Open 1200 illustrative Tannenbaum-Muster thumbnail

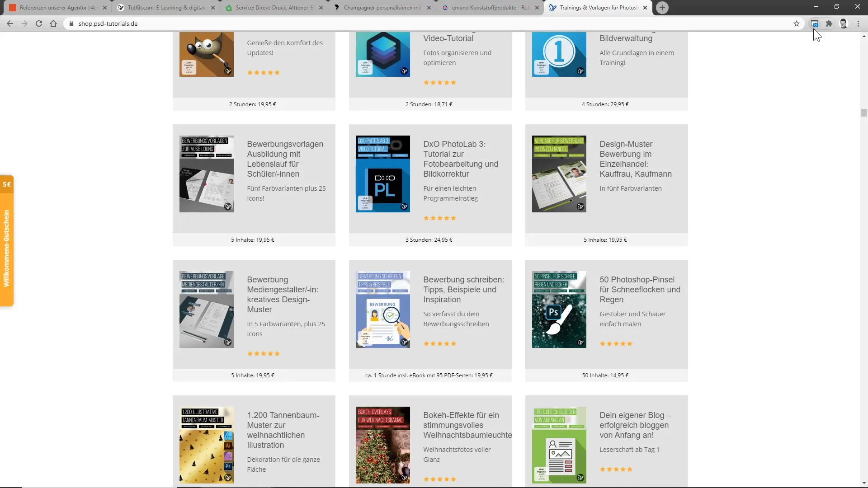[x=207, y=445]
